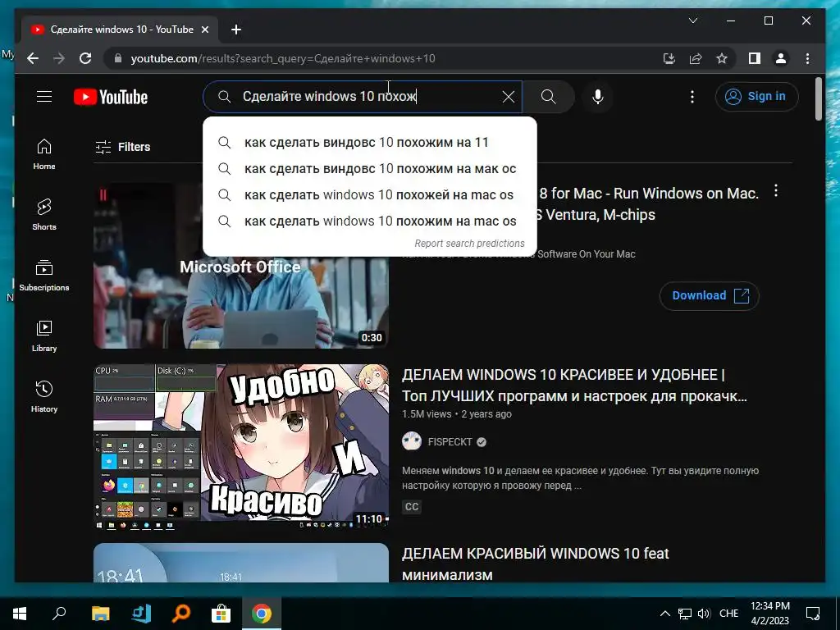Open the notification center icon
Screen dimensions: 840x630
click(x=813, y=614)
